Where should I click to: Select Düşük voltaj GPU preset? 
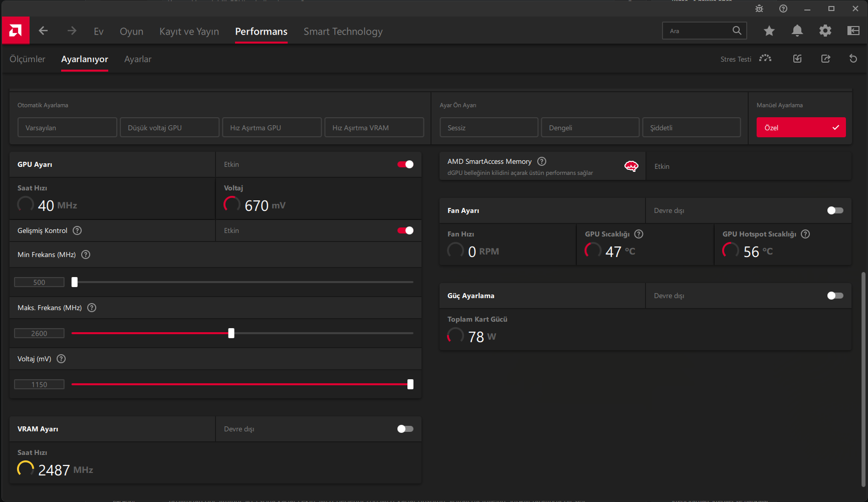click(x=169, y=128)
